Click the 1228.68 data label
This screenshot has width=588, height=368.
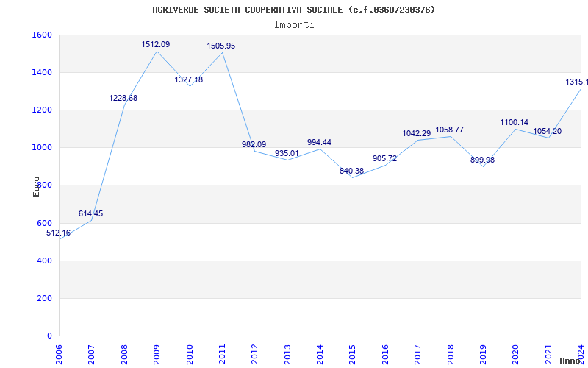tap(123, 98)
